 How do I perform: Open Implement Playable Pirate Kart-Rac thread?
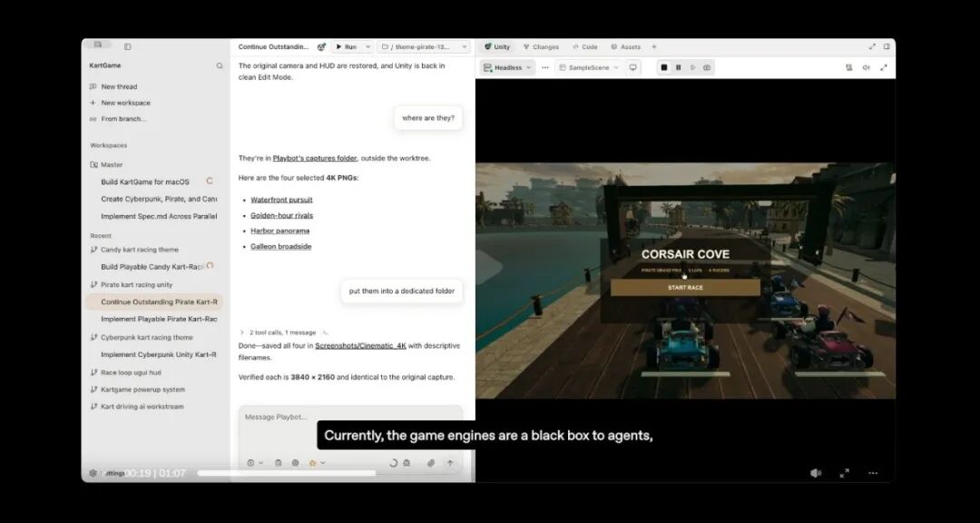tap(159, 319)
